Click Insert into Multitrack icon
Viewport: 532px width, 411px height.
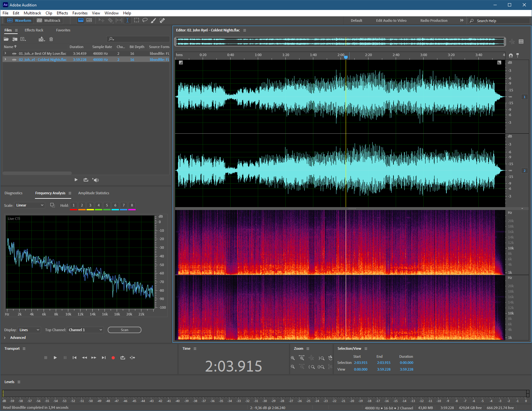point(42,39)
